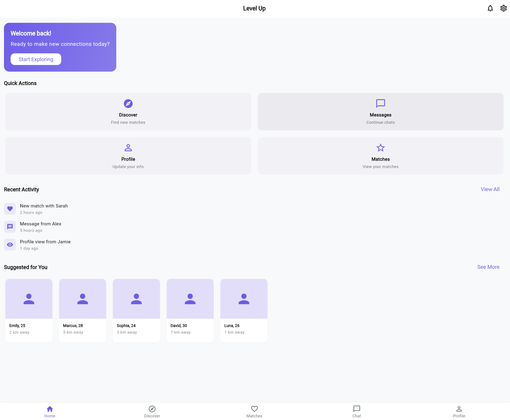Image resolution: width=510 pixels, height=420 pixels.
Task: Click the '1 km away' distance text
Action: click(234, 332)
